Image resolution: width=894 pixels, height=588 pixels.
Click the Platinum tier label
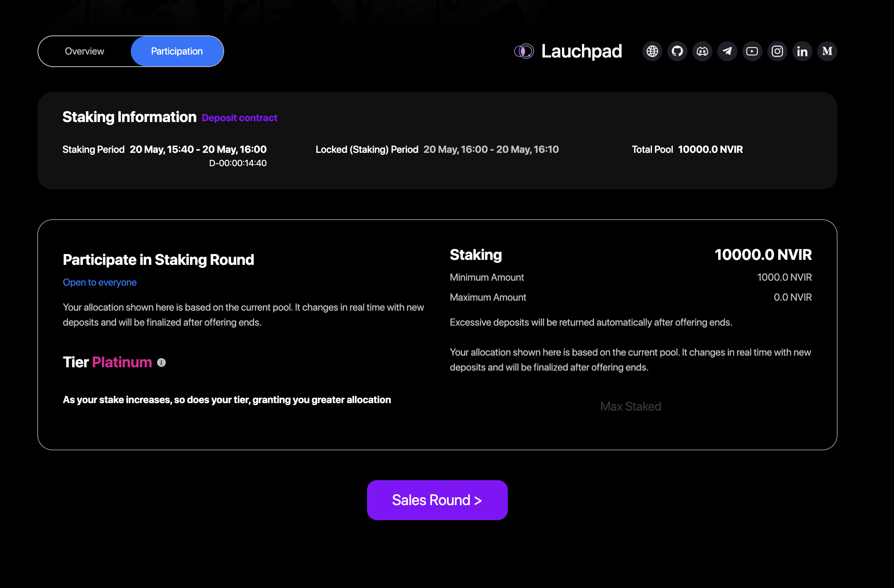[122, 362]
